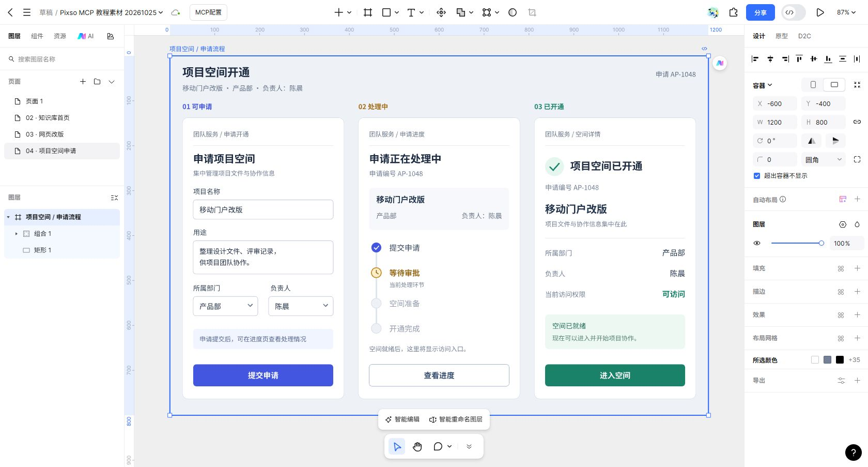This screenshot has width=868, height=467.
Task: Create a page folder
Action: (97, 82)
